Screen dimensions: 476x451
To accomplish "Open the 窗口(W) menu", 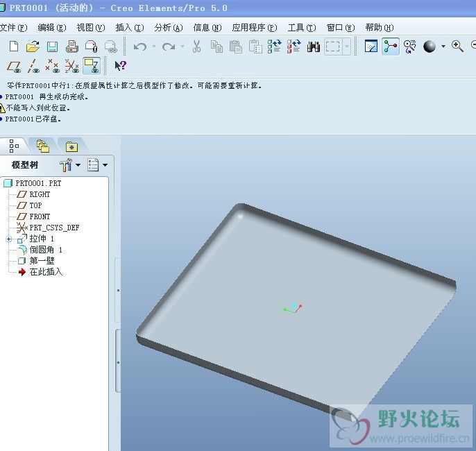I will pos(341,28).
